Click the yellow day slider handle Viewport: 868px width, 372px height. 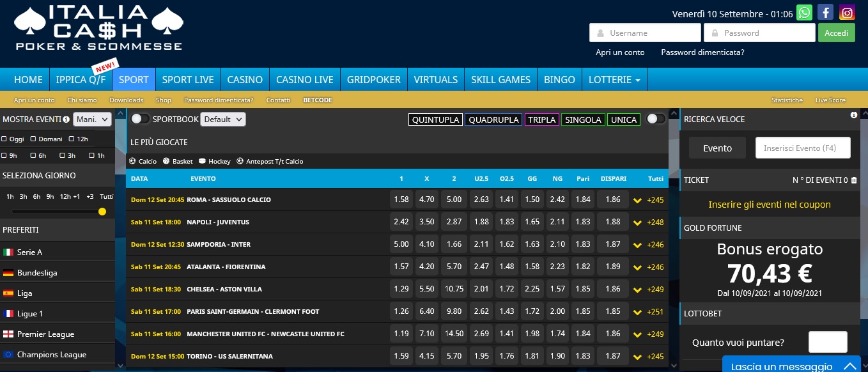pos(102,212)
